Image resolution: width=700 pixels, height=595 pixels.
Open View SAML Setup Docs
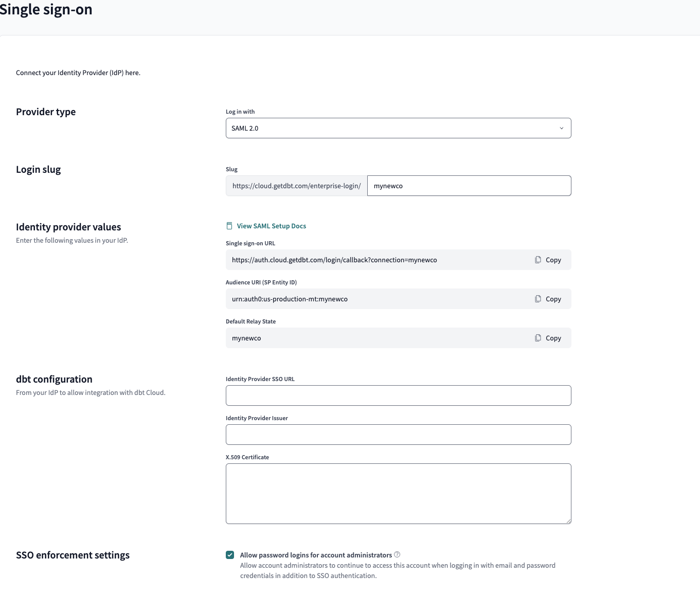[x=272, y=225]
